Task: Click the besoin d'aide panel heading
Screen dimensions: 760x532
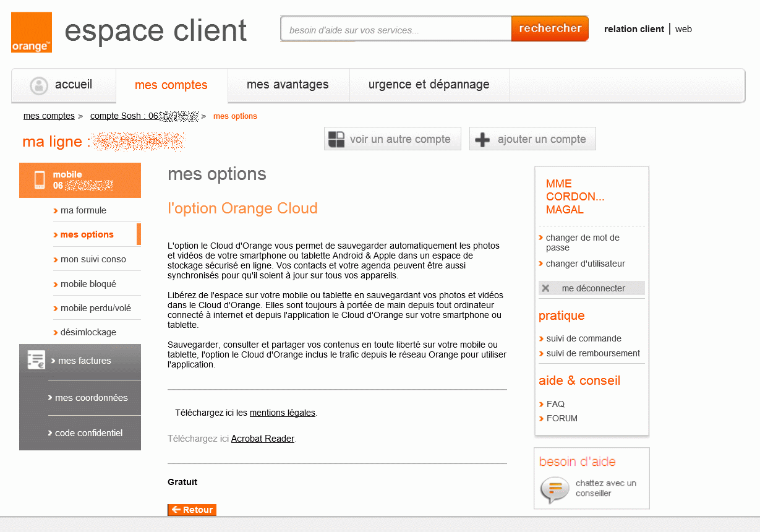Action: tap(577, 461)
